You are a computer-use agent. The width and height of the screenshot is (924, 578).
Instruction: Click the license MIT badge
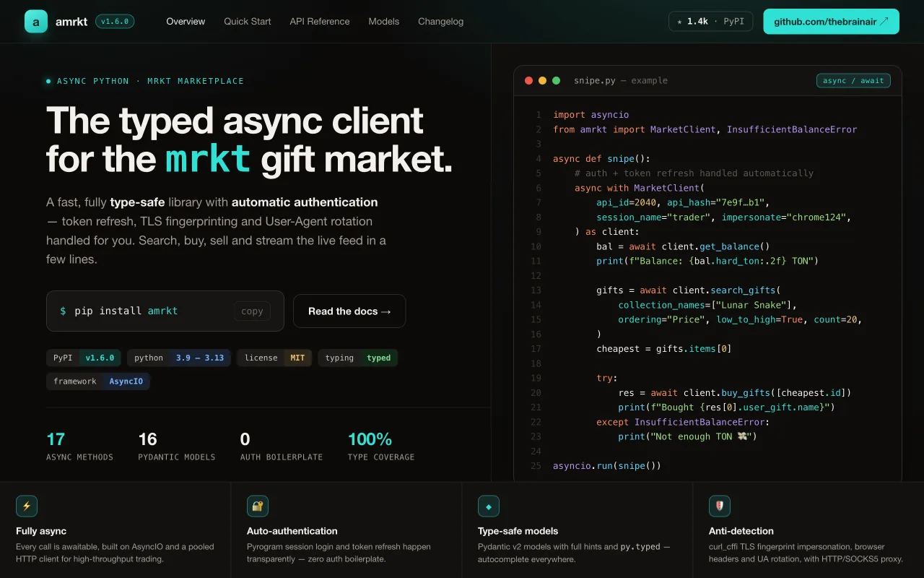274,358
